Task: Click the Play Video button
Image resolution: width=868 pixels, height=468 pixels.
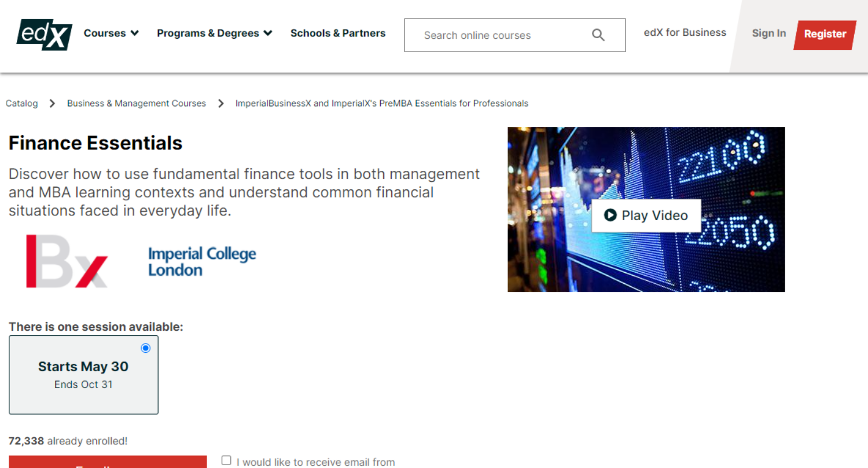Action: [x=646, y=215]
